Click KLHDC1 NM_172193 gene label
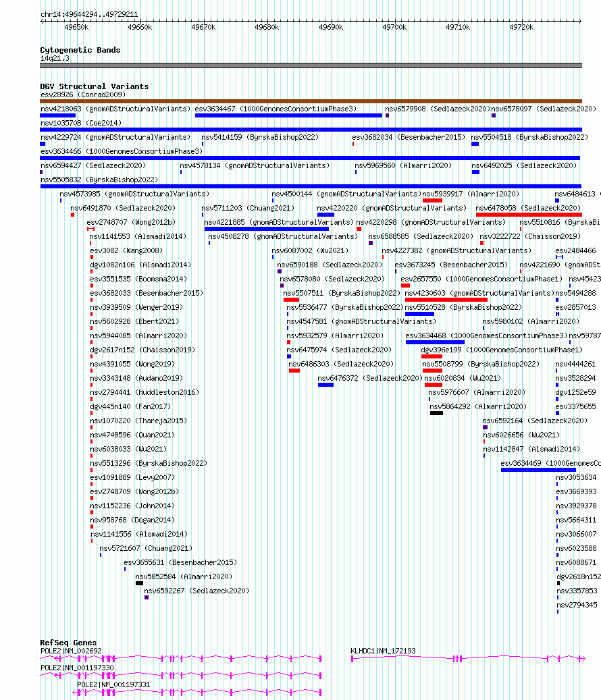This screenshot has height=700, width=601. pyautogui.click(x=383, y=651)
